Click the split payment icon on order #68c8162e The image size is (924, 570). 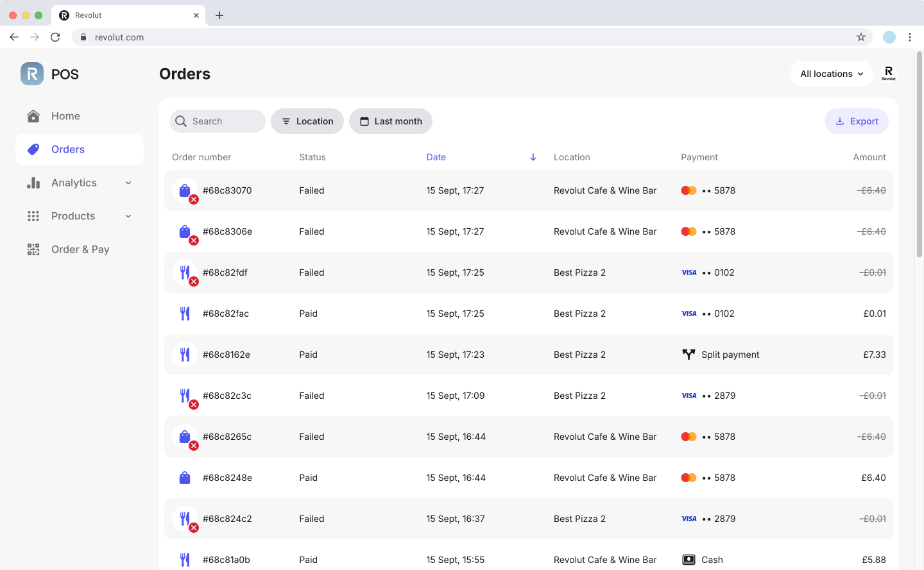(689, 355)
